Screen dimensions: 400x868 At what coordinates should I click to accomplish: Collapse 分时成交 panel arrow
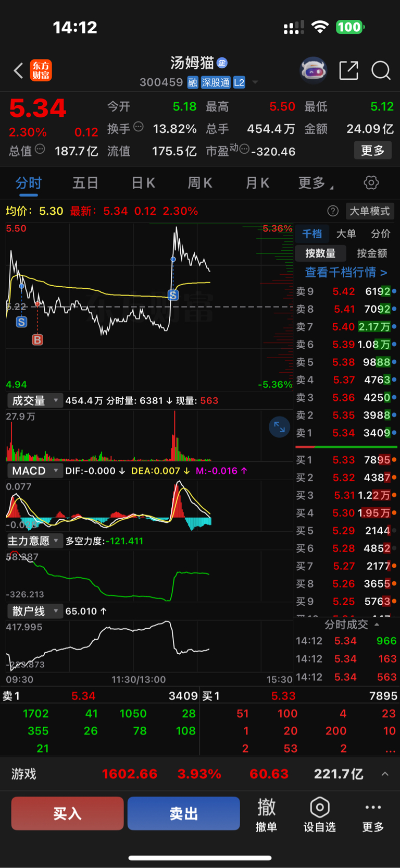[377, 624]
